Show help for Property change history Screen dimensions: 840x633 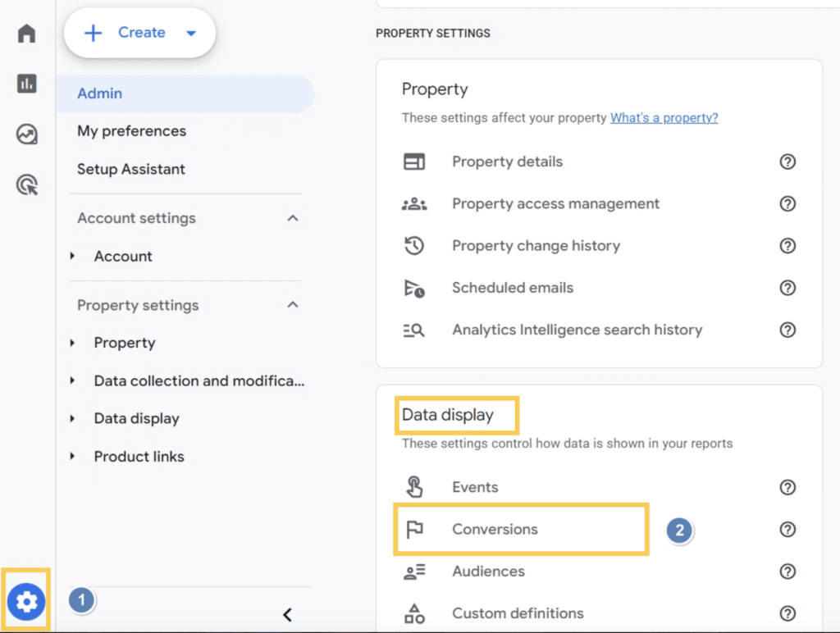coord(787,246)
